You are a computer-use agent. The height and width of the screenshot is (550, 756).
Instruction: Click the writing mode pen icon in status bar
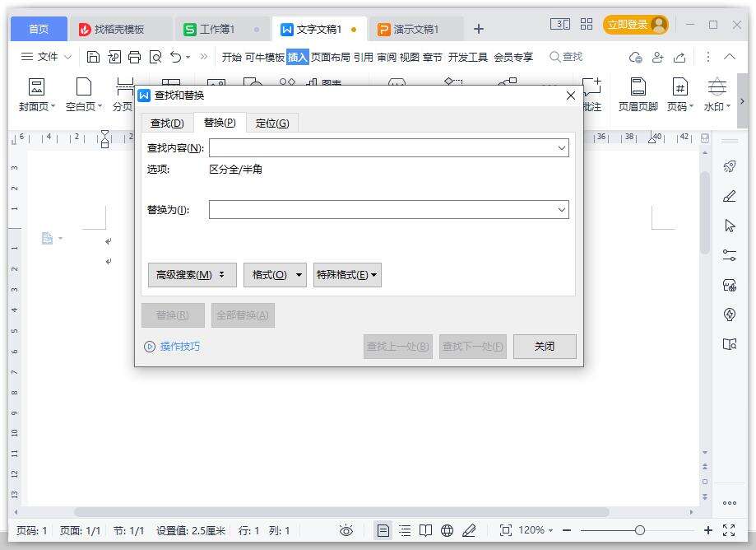(469, 531)
